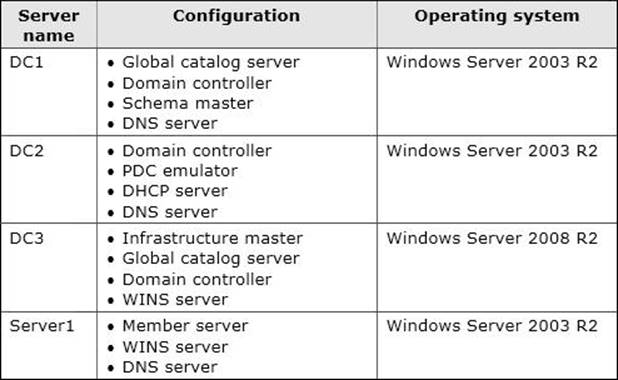Click Server1's Windows Server 2003 R2 cell

point(492,326)
